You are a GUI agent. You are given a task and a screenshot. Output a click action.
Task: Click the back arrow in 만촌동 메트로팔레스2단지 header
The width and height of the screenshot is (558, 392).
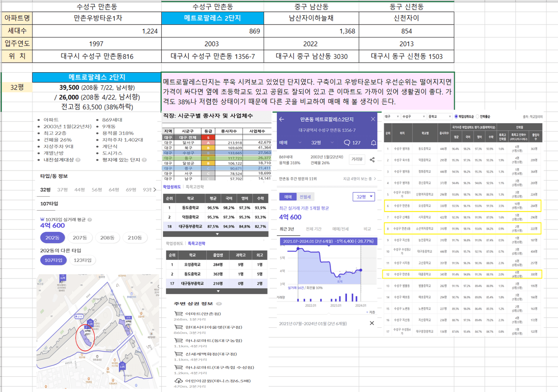(282, 119)
